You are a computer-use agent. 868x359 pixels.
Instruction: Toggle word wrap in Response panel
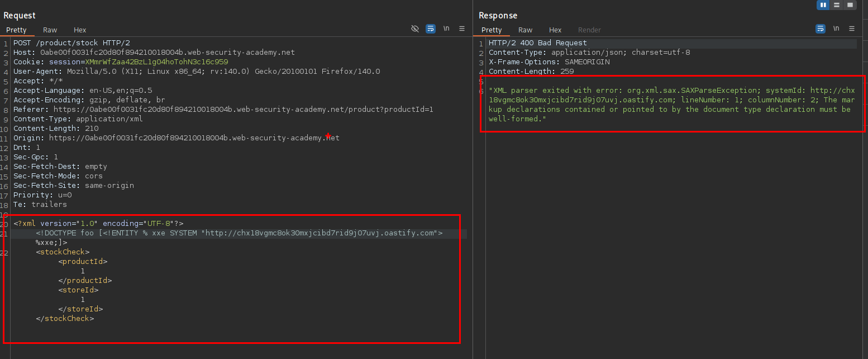(821, 29)
